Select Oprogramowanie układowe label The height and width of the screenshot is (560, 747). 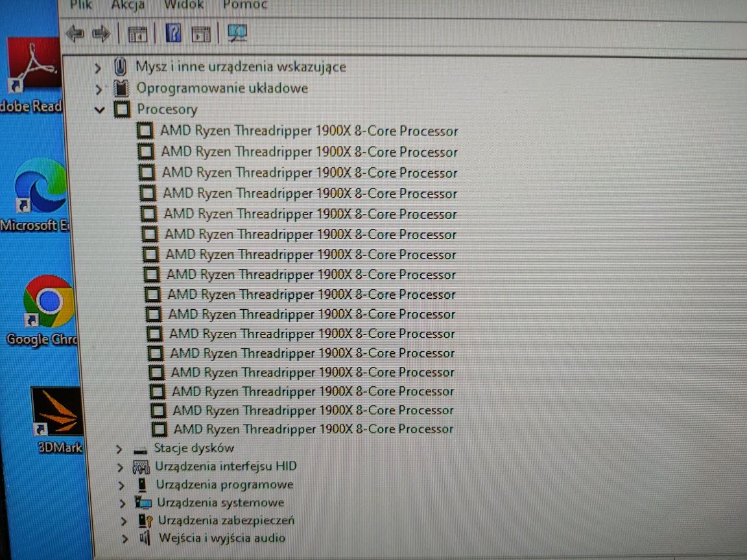pos(222,88)
